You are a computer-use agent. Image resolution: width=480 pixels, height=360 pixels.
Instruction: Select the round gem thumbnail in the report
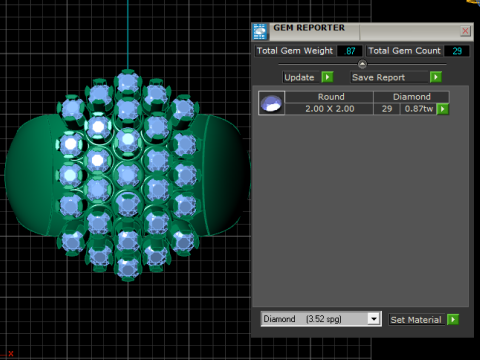pyautogui.click(x=271, y=103)
